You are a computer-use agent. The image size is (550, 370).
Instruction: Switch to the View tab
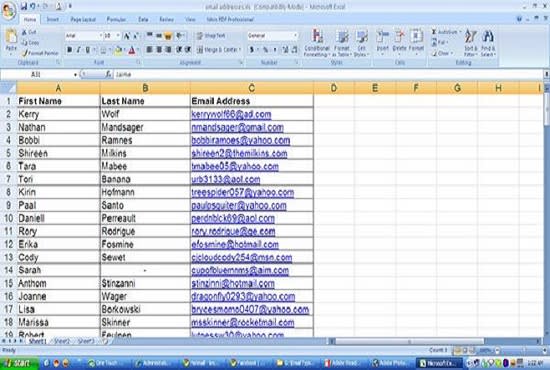coord(190,20)
